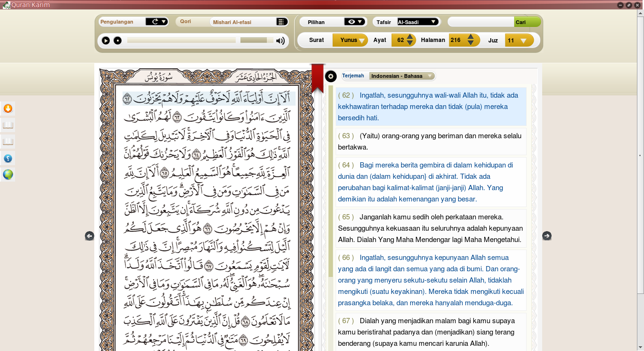Stop the recitation playback

[118, 41]
